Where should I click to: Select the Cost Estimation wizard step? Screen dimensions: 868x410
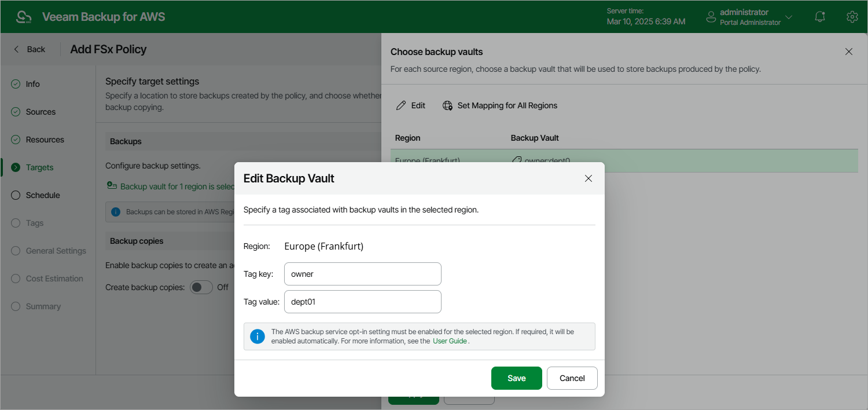click(54, 279)
